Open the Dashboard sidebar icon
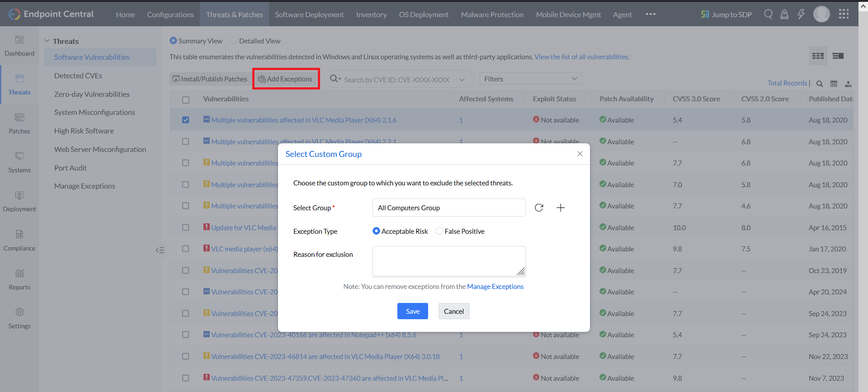The image size is (868, 392). coord(19,46)
